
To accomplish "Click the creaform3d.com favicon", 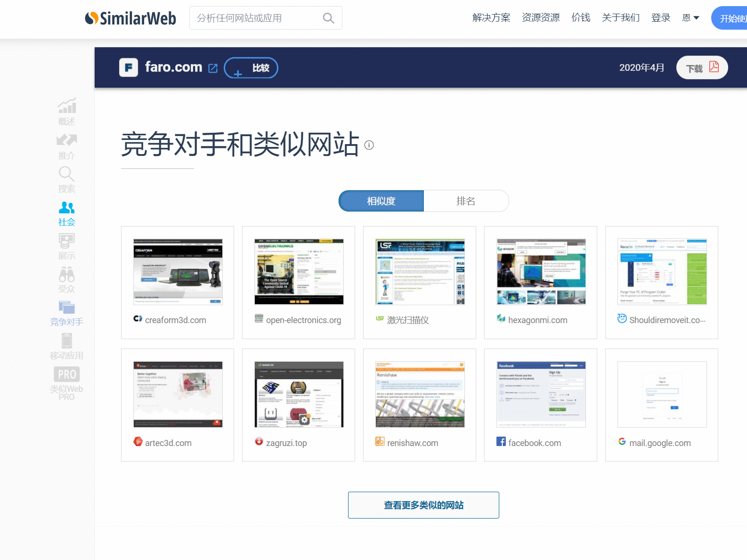I will pos(138,319).
